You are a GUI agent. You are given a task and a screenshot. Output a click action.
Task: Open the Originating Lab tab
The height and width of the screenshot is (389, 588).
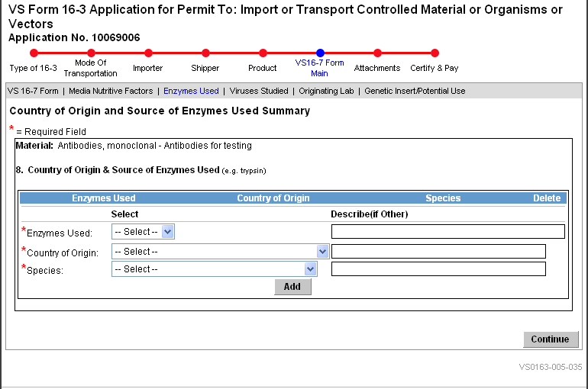(326, 91)
